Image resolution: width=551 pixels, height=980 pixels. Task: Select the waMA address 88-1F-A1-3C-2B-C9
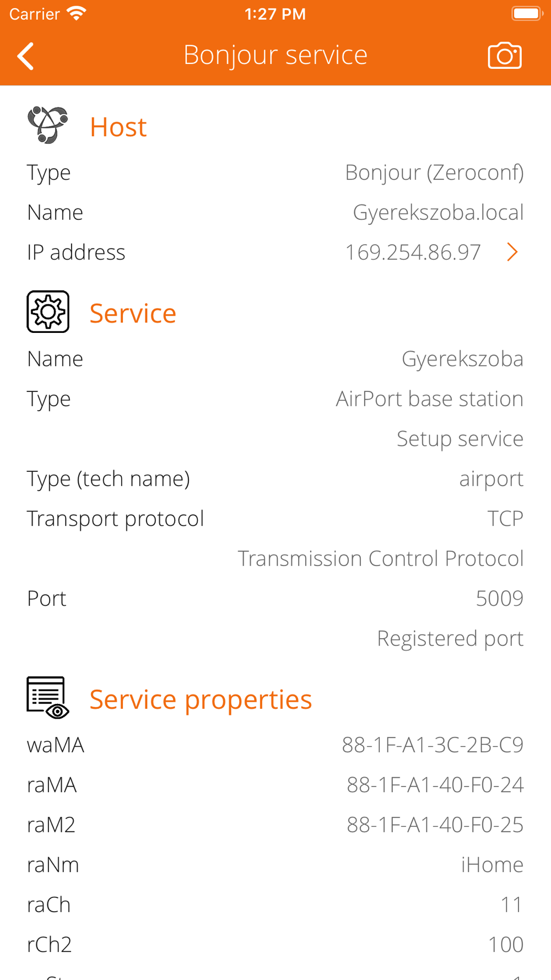pos(433,745)
